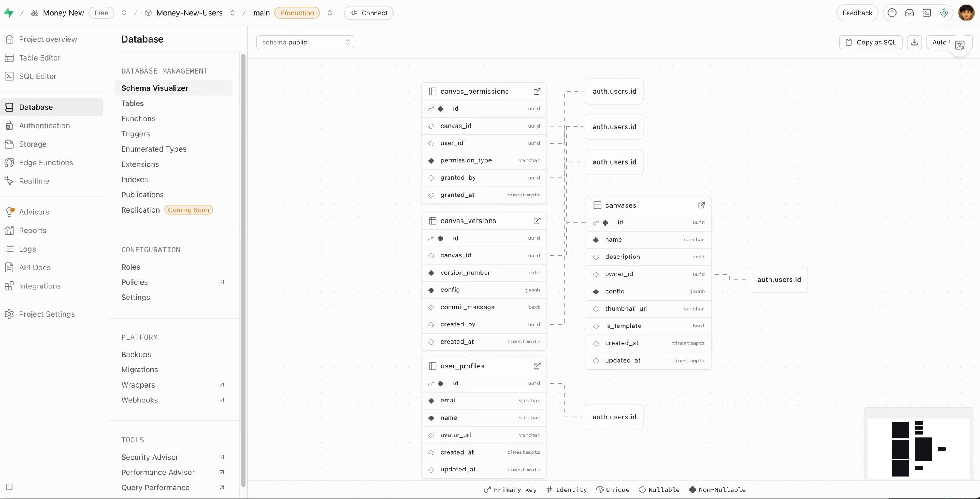Click the Supabase logo home icon
Screen dimensions: 980x499
pos(9,13)
